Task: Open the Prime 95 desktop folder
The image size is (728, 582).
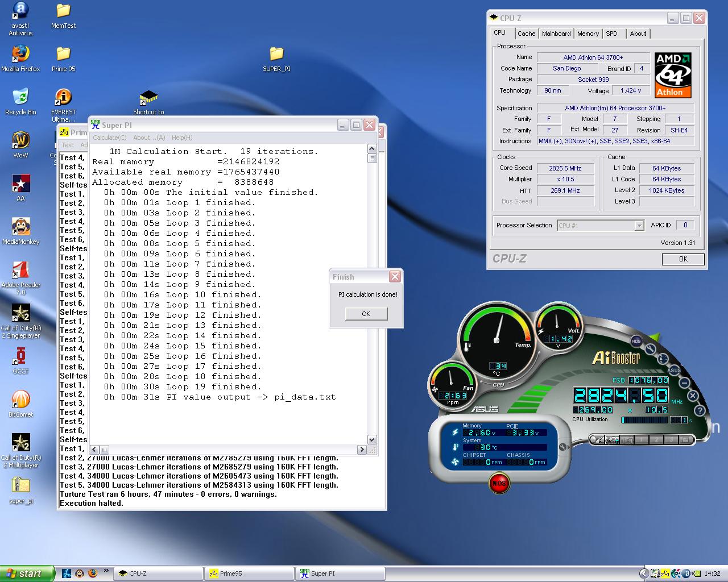Action: [x=63, y=59]
